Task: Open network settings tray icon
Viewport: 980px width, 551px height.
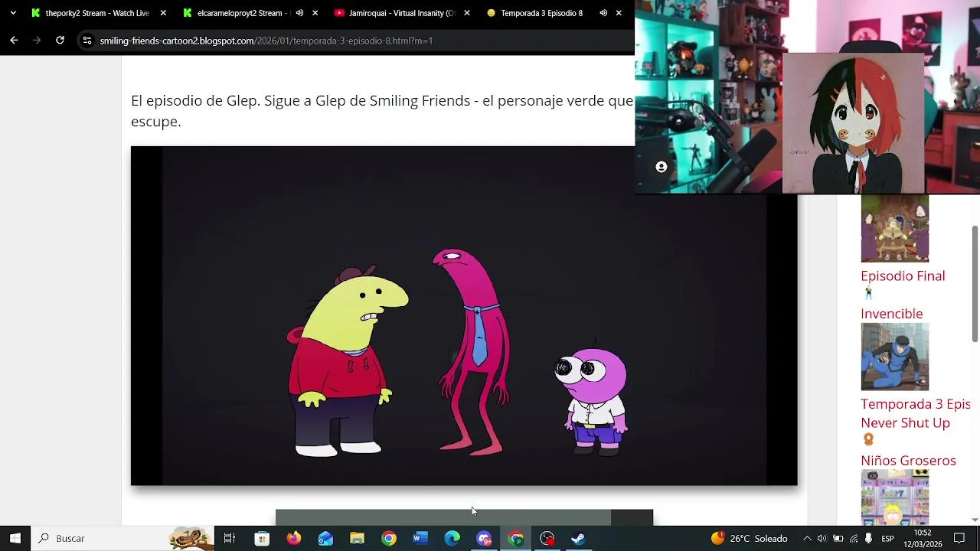Action: point(854,538)
